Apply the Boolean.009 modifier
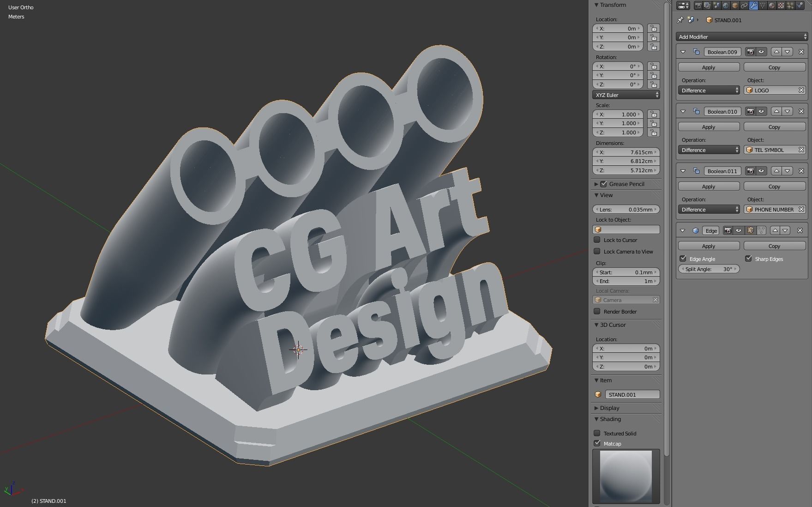The image size is (812, 507). point(708,66)
